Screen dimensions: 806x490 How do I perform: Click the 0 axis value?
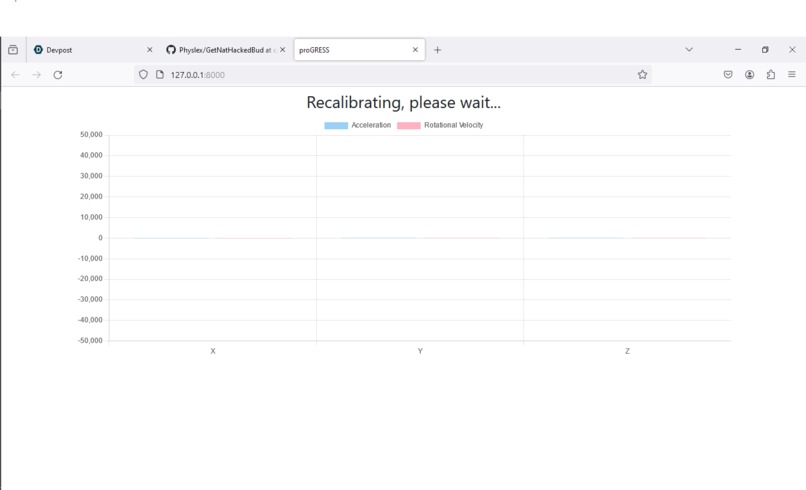click(101, 238)
